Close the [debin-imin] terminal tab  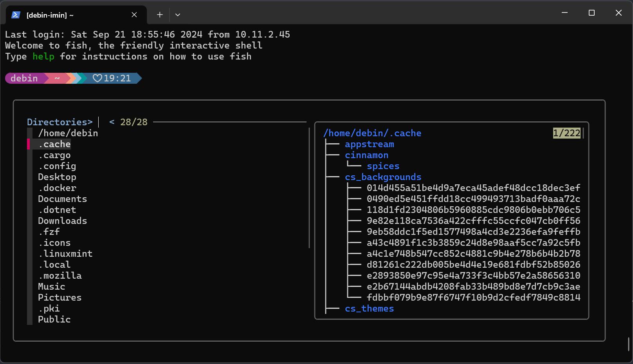pyautogui.click(x=134, y=15)
